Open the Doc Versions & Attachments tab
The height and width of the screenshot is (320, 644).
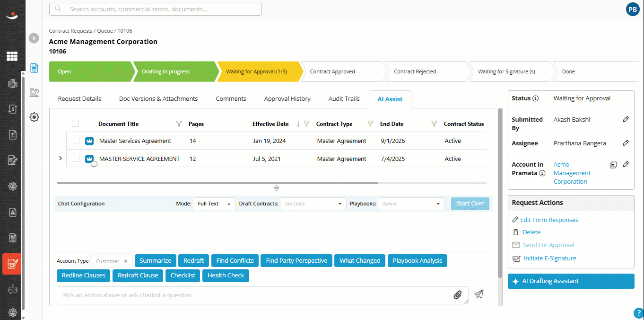click(x=158, y=99)
